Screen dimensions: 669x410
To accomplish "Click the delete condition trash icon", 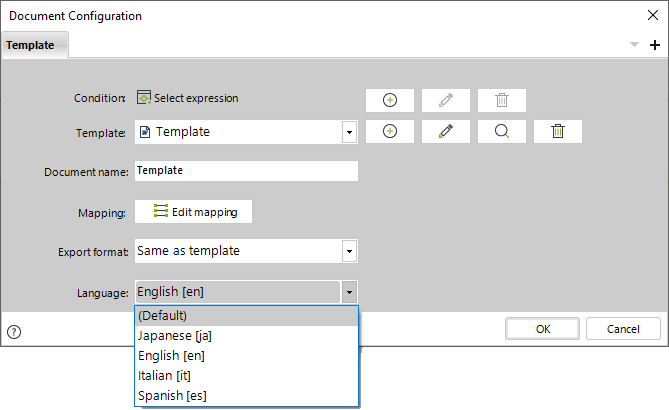I will 501,100.
